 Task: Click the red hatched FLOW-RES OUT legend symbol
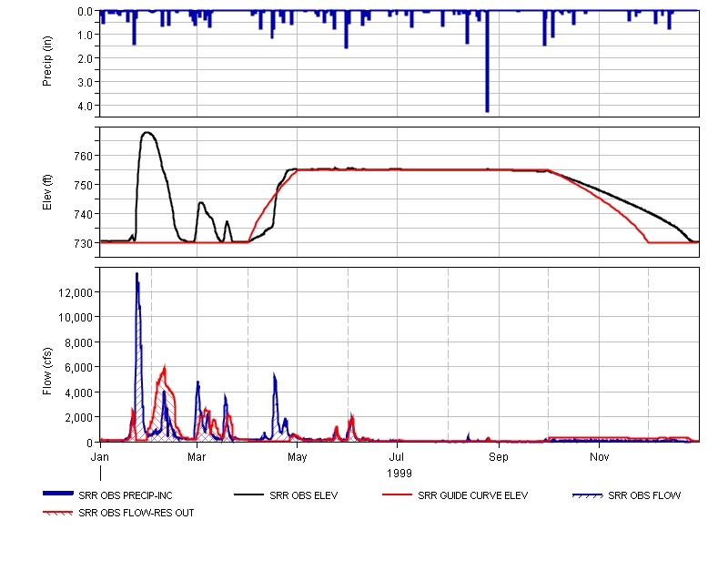(x=58, y=513)
